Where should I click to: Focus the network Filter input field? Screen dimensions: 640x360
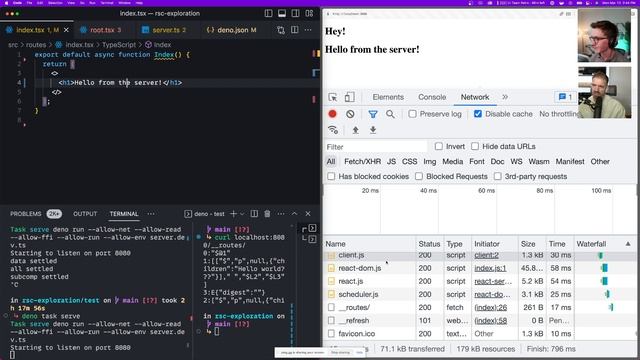point(376,147)
